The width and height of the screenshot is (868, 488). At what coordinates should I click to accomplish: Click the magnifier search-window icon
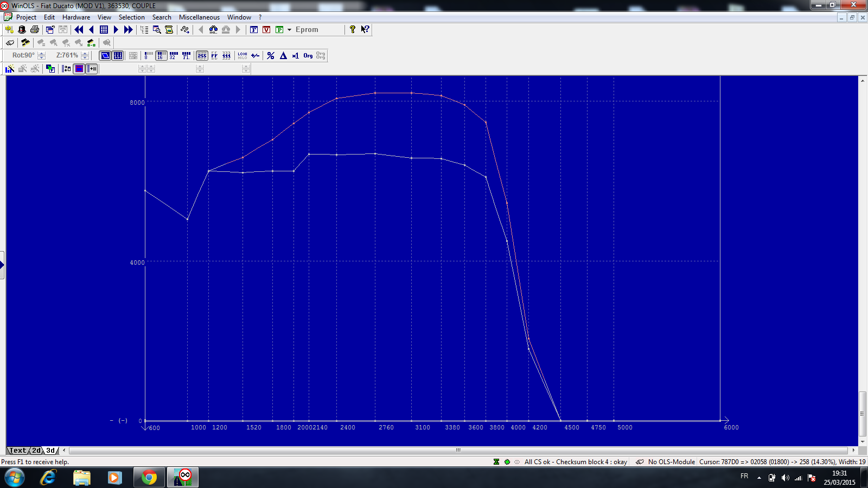157,30
